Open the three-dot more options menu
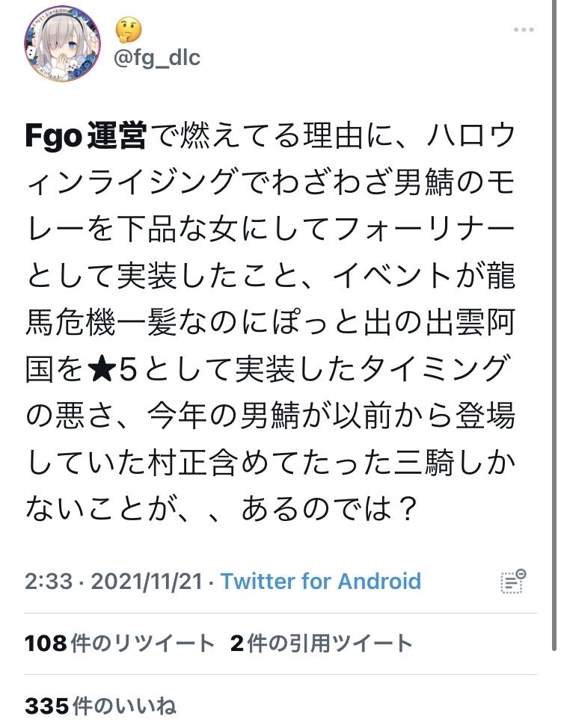 pos(524,30)
